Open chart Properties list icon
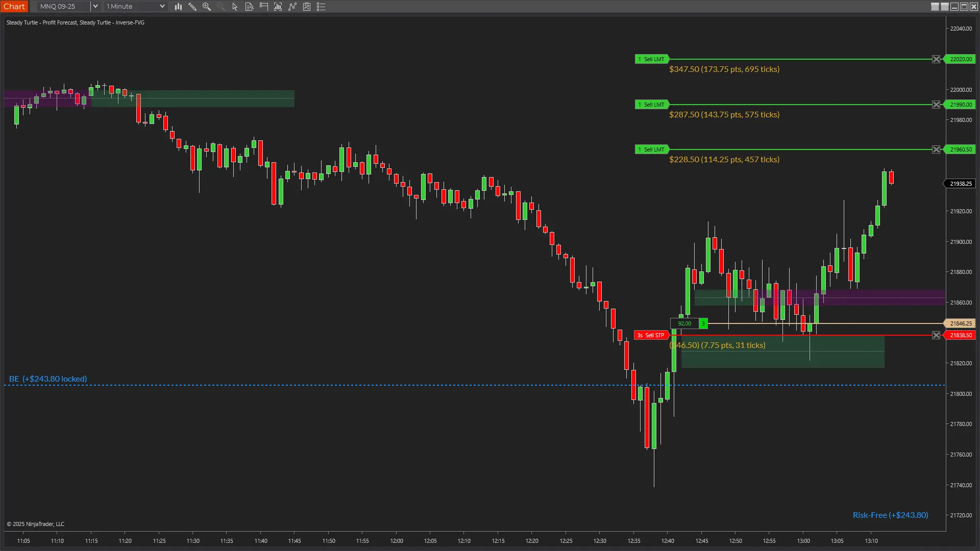The width and height of the screenshot is (980, 551). coord(321,7)
